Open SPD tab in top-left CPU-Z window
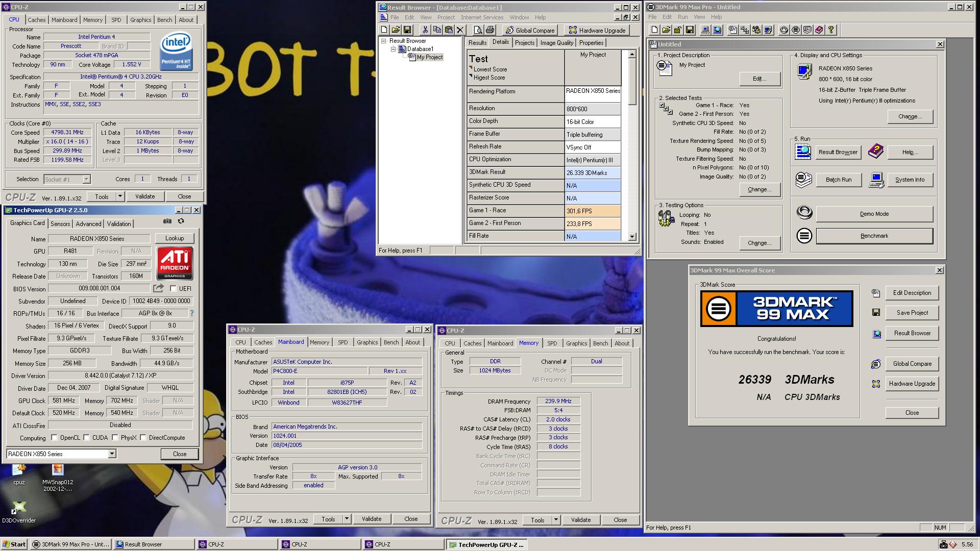Image resolution: width=980 pixels, height=551 pixels. coord(116,20)
